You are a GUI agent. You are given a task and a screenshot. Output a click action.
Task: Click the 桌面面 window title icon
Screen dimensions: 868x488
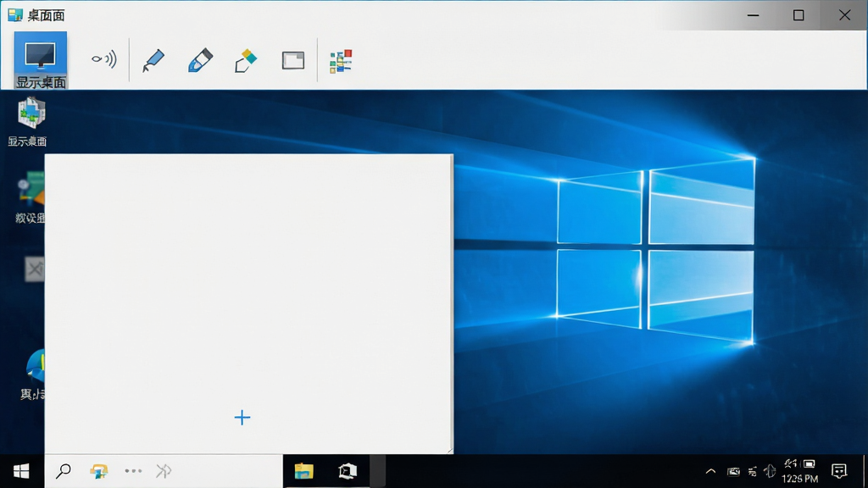tap(15, 15)
